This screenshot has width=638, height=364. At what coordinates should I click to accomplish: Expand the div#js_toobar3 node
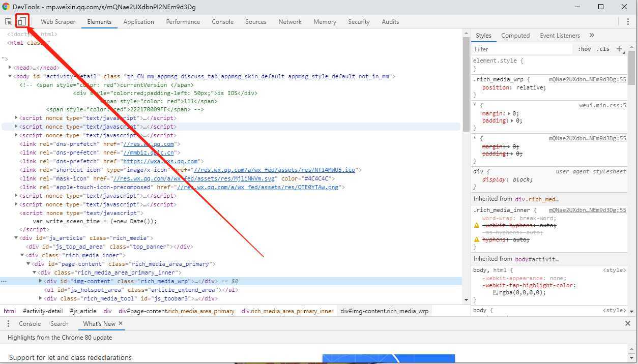tap(41, 298)
